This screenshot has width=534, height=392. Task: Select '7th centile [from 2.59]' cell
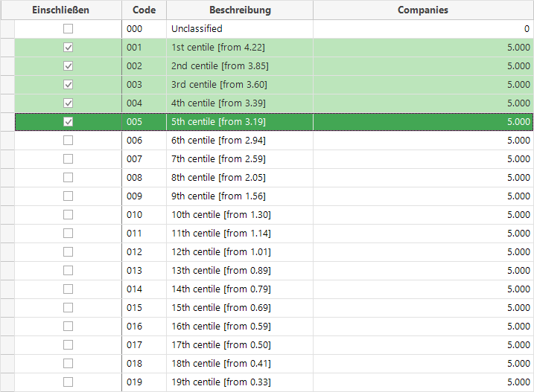point(240,159)
